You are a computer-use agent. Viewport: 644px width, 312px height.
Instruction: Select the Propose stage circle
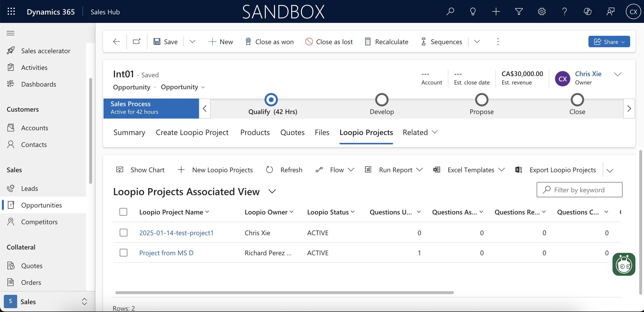482,100
